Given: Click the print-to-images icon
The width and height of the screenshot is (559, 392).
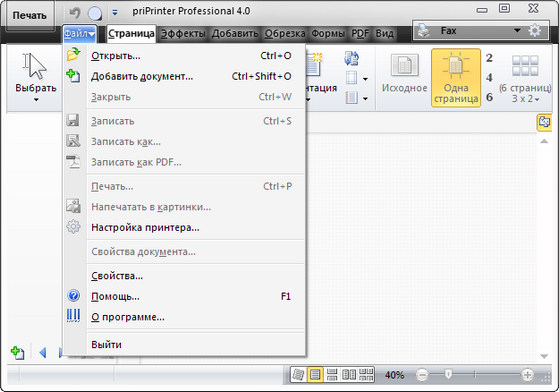Looking at the screenshot, I should [x=73, y=206].
